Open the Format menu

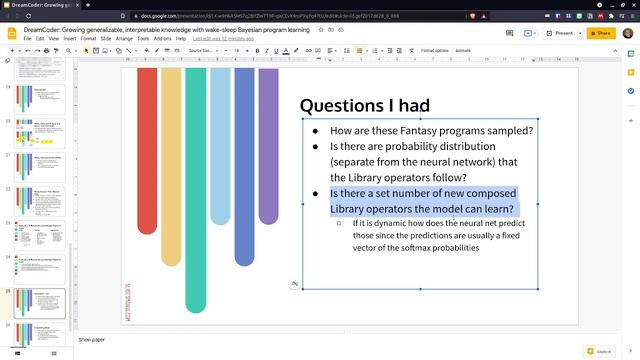(x=88, y=39)
